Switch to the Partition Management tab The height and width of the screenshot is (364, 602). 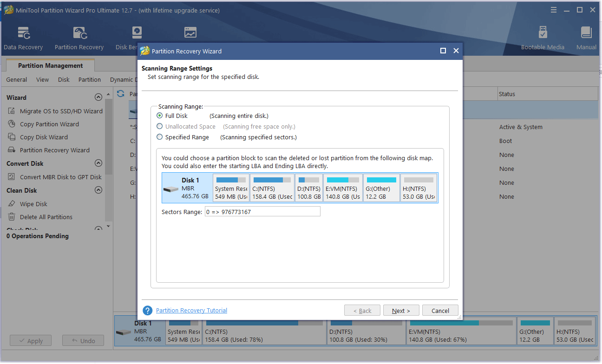[x=50, y=65]
